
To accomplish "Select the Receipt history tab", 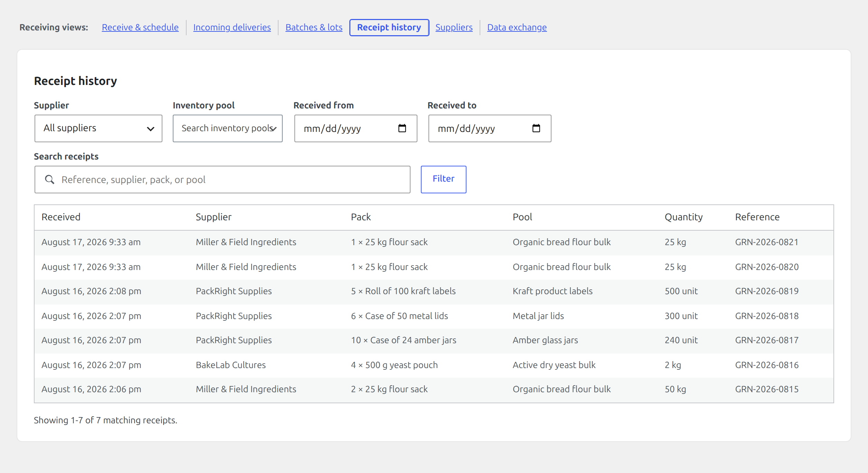I will pos(389,27).
